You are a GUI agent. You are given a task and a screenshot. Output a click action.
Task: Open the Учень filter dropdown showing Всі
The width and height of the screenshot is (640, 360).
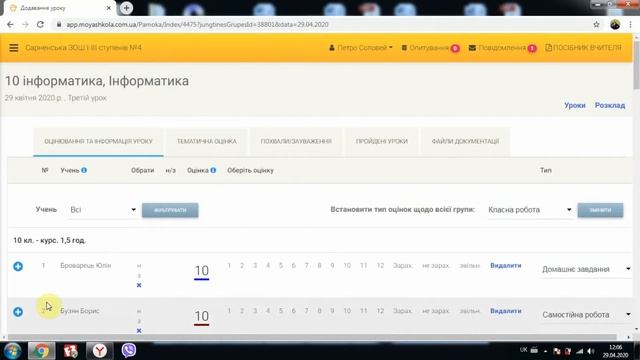pos(102,210)
